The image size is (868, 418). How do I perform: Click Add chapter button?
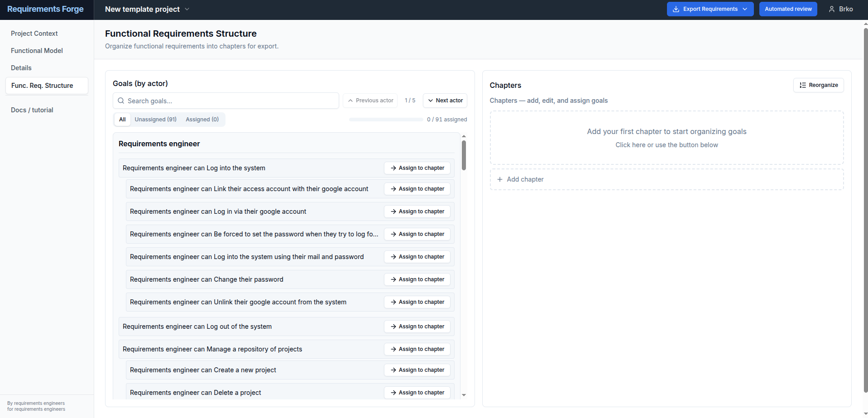coord(667,179)
